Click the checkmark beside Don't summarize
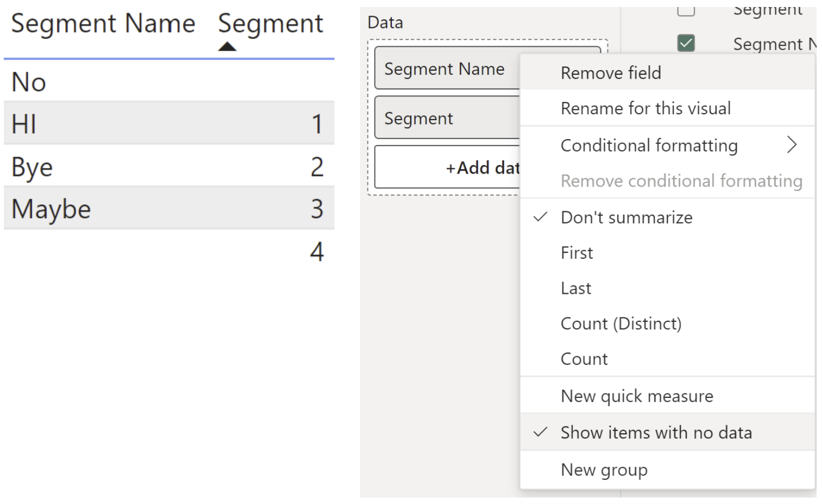The image size is (822, 504). [540, 217]
